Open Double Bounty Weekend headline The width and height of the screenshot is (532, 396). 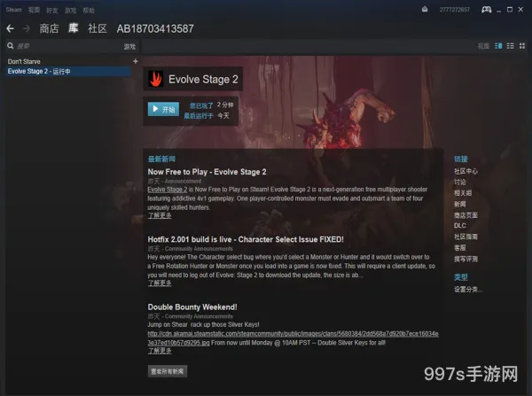[x=192, y=307]
